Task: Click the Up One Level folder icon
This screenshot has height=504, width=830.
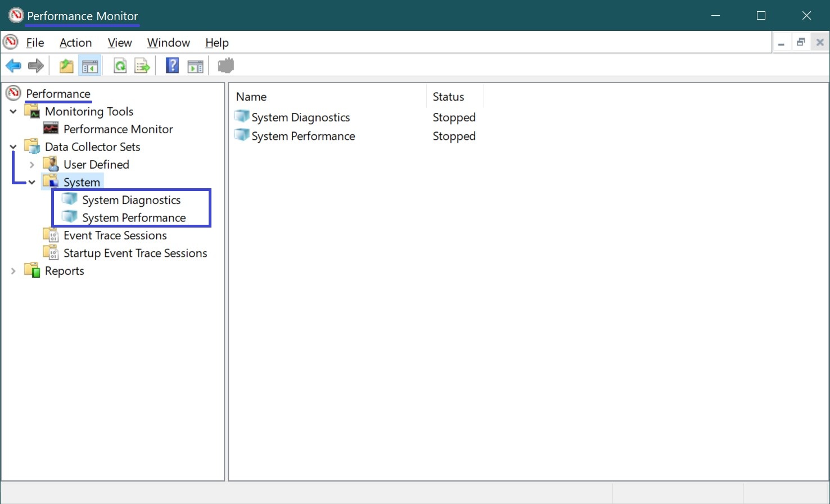Action: (66, 66)
